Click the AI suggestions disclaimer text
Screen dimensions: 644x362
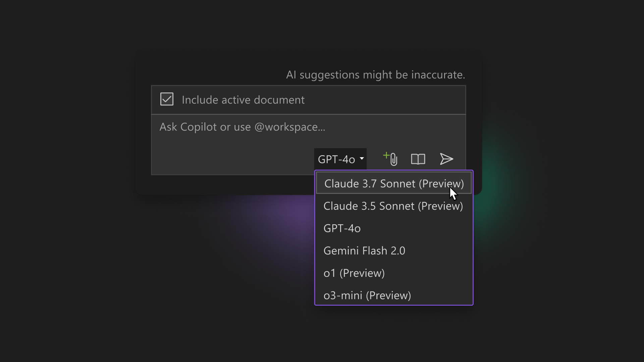point(375,75)
